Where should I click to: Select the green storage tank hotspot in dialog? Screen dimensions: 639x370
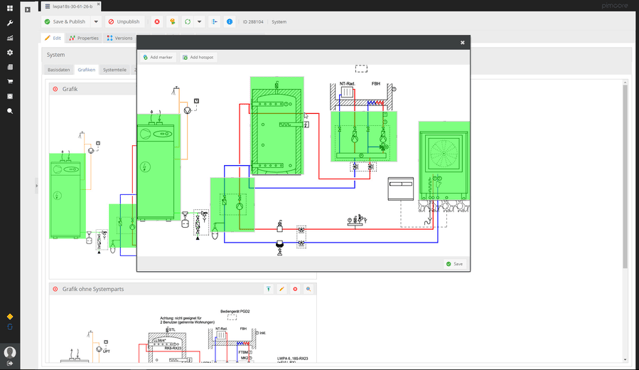pos(277,126)
